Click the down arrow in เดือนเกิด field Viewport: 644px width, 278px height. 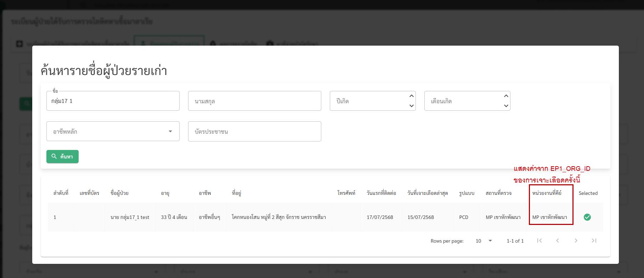(506, 106)
